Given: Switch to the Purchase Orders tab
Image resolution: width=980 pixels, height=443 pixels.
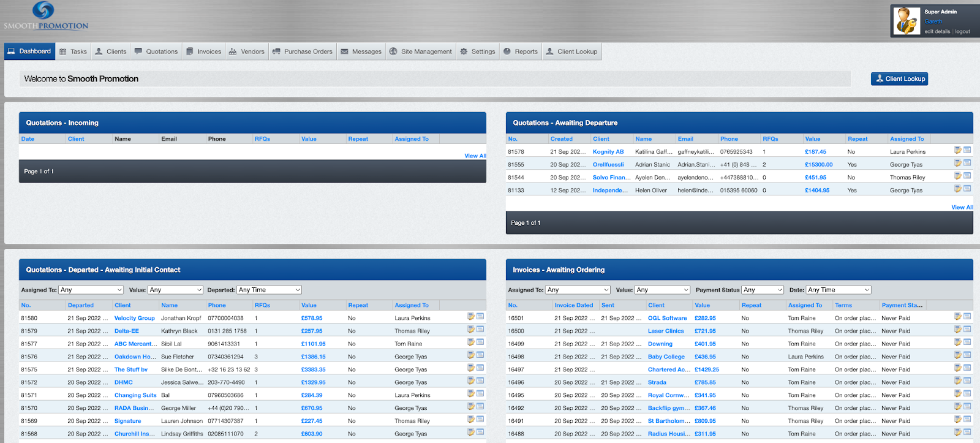Looking at the screenshot, I should (x=302, y=51).
